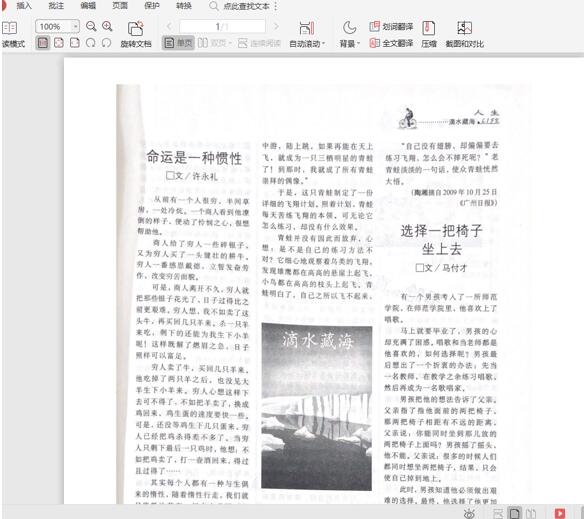The height and width of the screenshot is (519, 584).
Task: Click the zoom out magnifier icon
Action: pyautogui.click(x=91, y=26)
